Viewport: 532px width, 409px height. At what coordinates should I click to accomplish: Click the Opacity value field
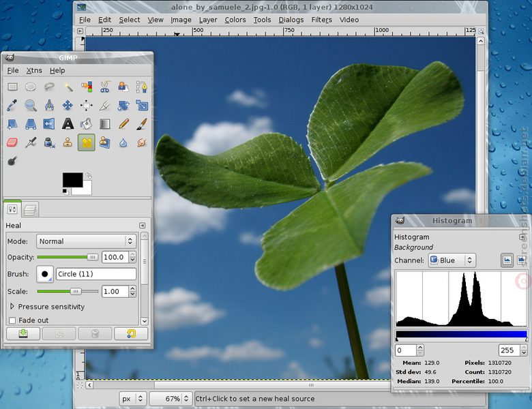pos(115,257)
